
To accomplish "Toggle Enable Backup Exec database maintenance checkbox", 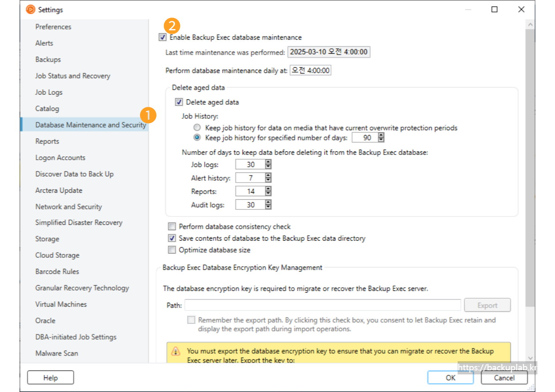I will pyautogui.click(x=163, y=37).
